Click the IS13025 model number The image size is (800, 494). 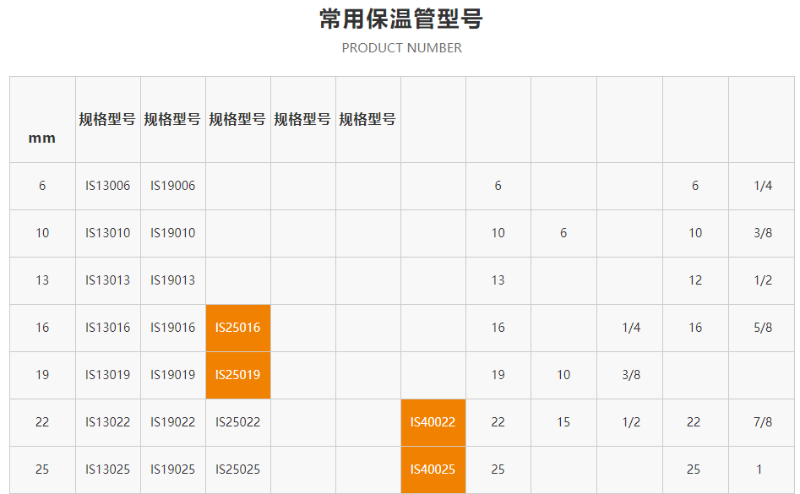[x=107, y=469]
